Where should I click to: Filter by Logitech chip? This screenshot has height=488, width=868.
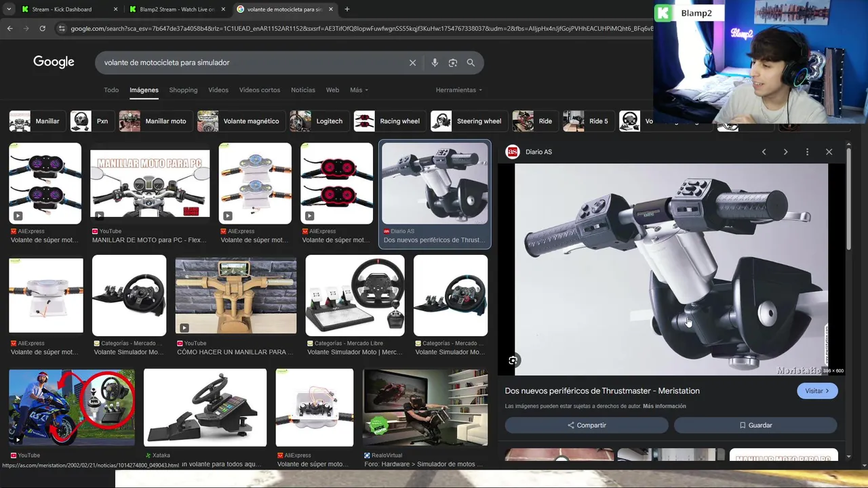(x=319, y=121)
